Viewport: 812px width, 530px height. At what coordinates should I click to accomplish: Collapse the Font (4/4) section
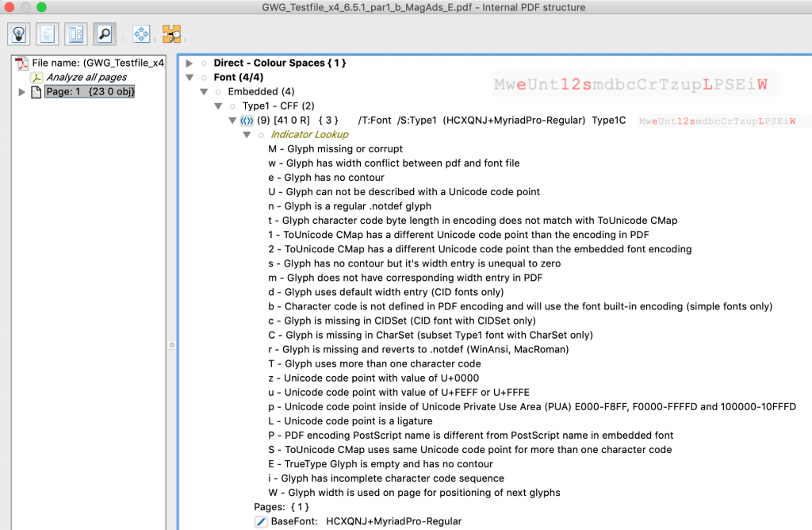coord(190,78)
